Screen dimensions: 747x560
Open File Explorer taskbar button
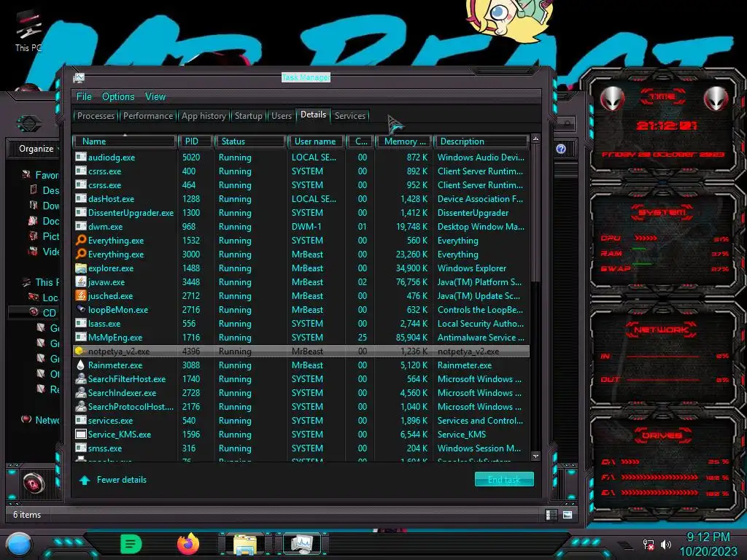pos(245,544)
